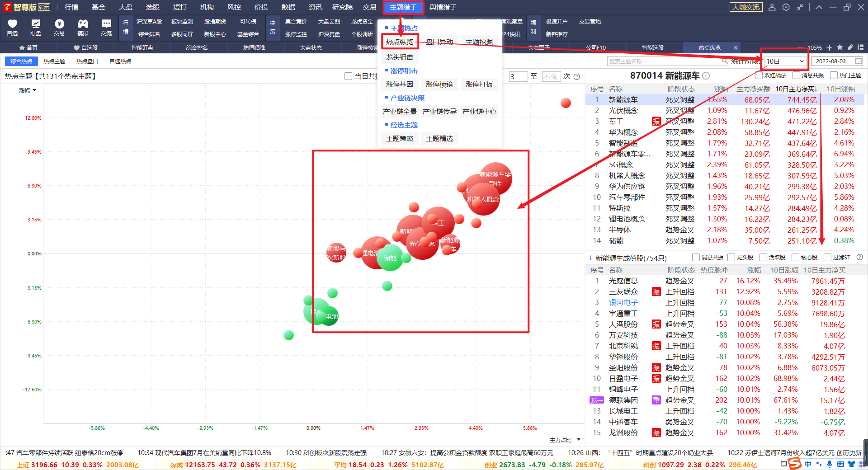Open the hexagon settings icon in the title bar
Screen dimensions: 868x470
coord(786,7)
